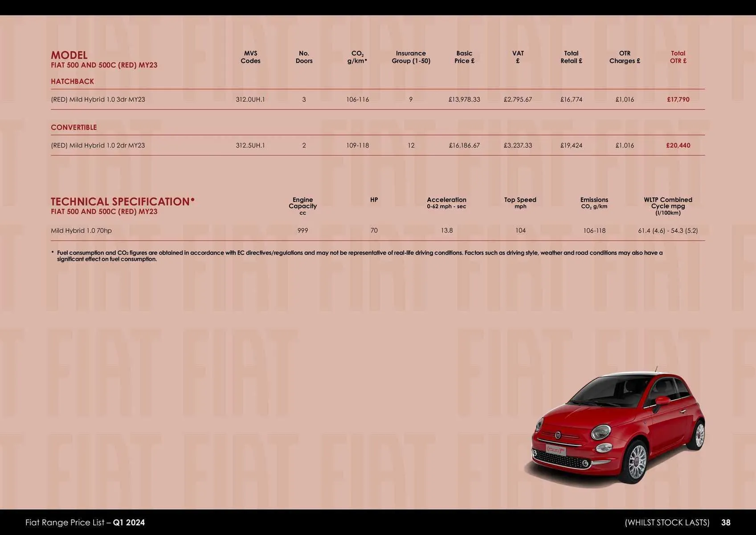Select the HATCHBACK section label

pyautogui.click(x=72, y=81)
